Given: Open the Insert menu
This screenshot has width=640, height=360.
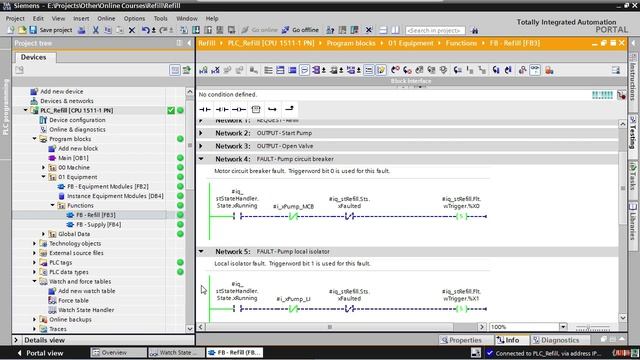Looking at the screenshot, I should tap(81, 18).
